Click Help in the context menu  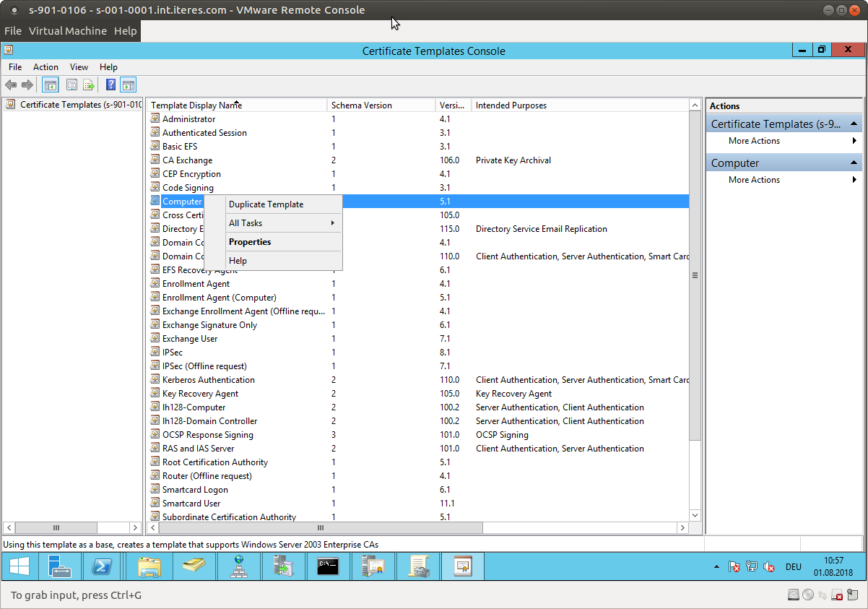(x=273, y=261)
